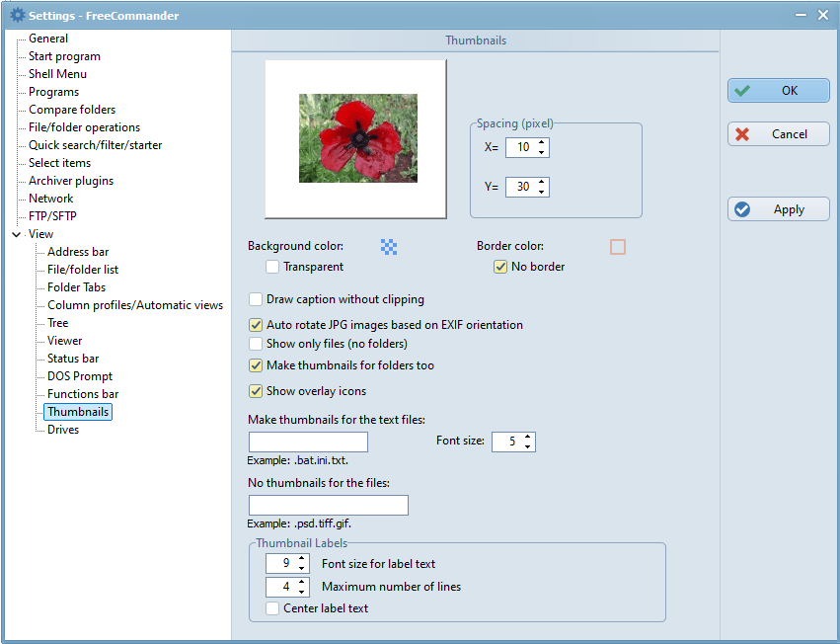This screenshot has width=840, height=644.
Task: Uncheck the No border checkbox
Action: click(x=499, y=267)
